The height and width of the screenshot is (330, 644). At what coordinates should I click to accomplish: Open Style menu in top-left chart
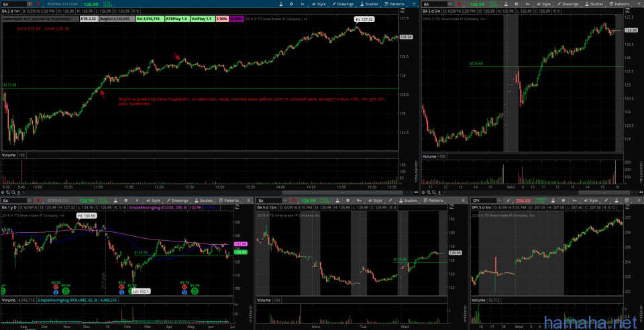(x=319, y=4)
